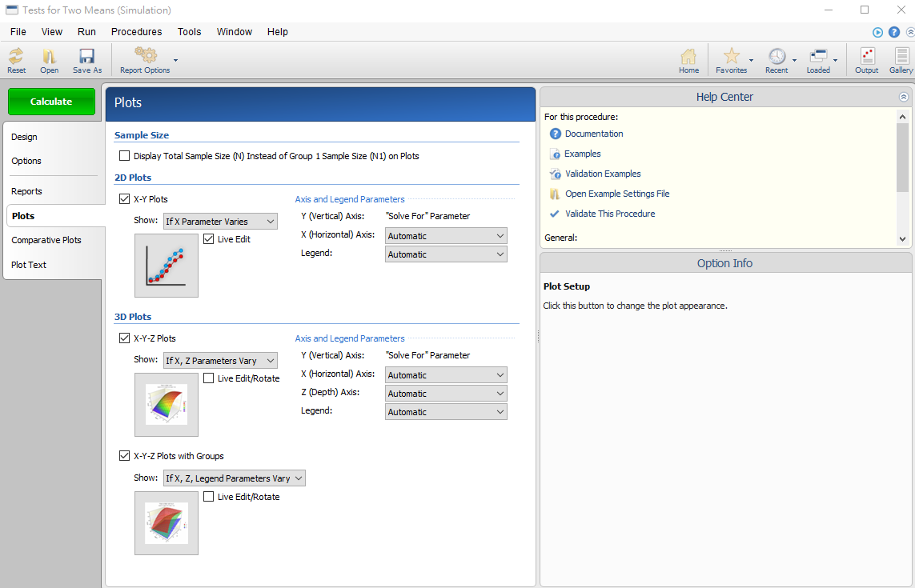Screen dimensions: 915x588
Task: Uncheck the X-Y Plots checkbox
Action: pos(124,199)
